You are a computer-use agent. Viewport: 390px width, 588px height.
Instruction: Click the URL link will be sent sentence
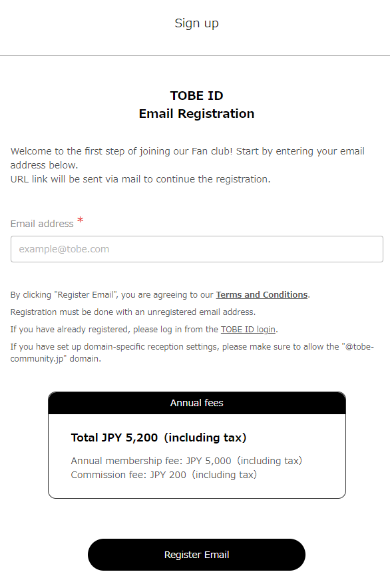tap(140, 179)
